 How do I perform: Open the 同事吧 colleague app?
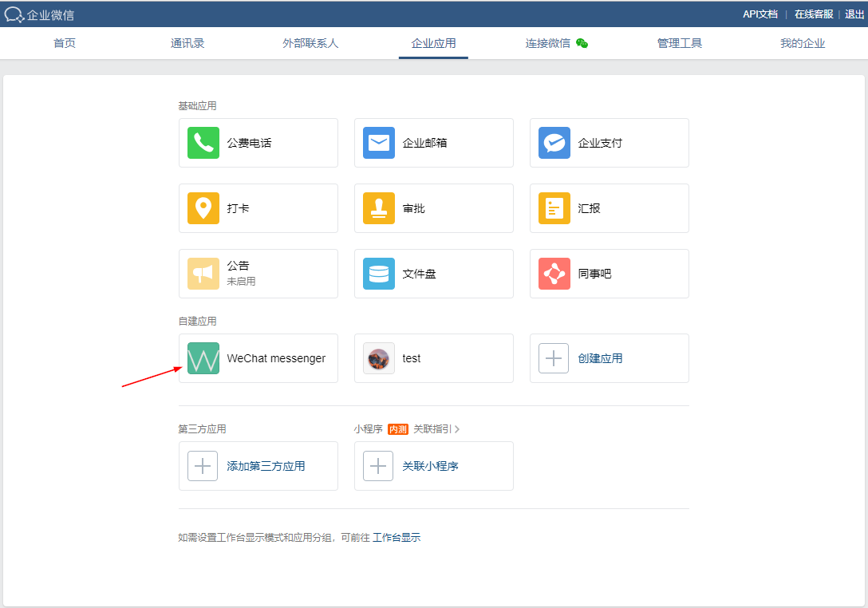pyautogui.click(x=610, y=274)
